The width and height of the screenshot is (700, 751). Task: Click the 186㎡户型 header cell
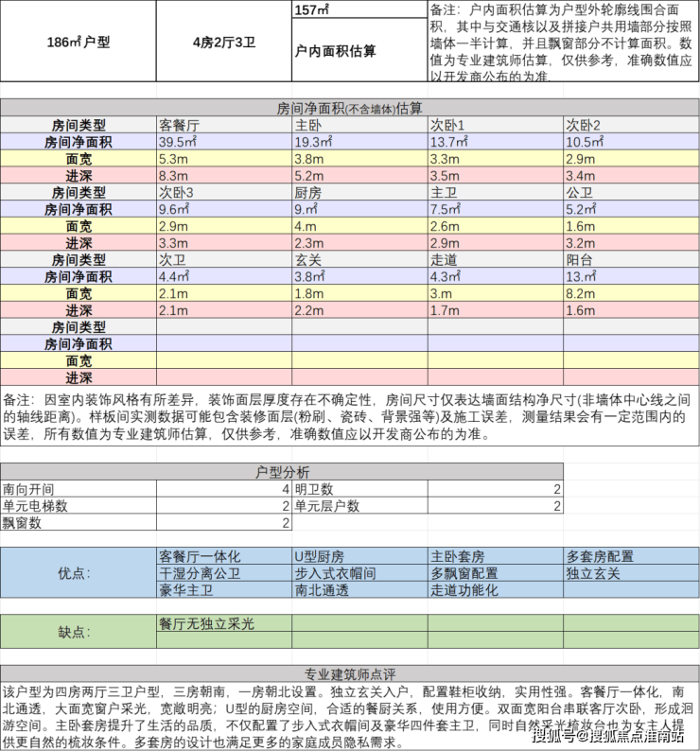pyautogui.click(x=79, y=42)
